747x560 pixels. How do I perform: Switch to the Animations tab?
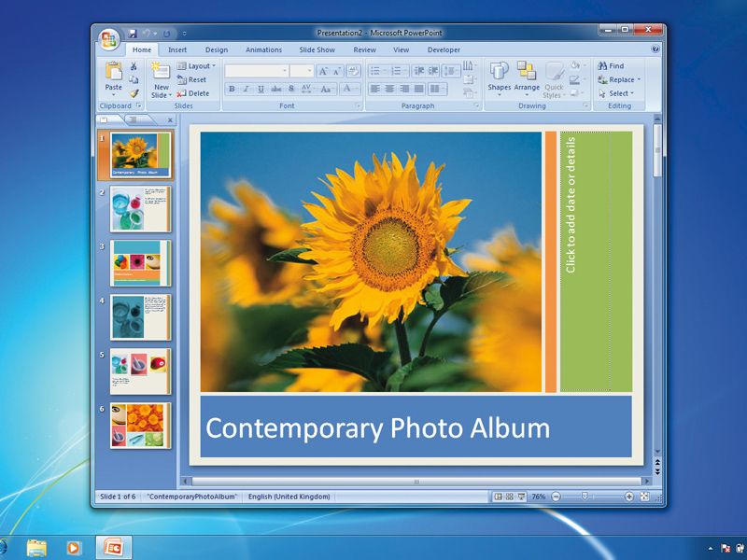coord(262,49)
